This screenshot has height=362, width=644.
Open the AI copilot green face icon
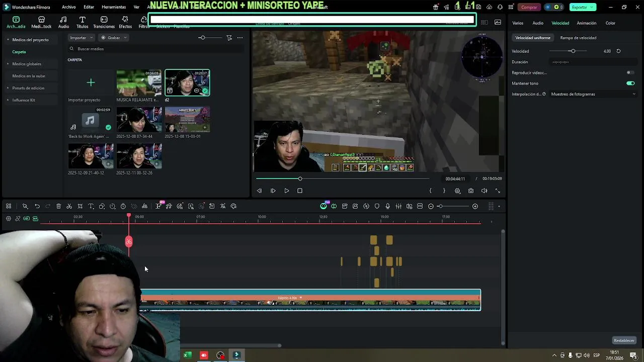[x=324, y=206]
